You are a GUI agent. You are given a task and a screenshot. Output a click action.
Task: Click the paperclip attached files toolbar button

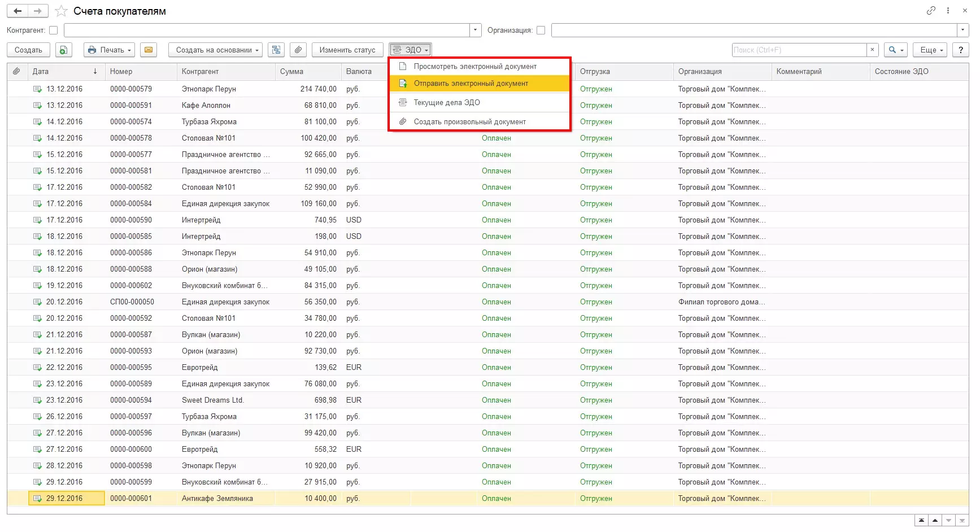coord(298,50)
